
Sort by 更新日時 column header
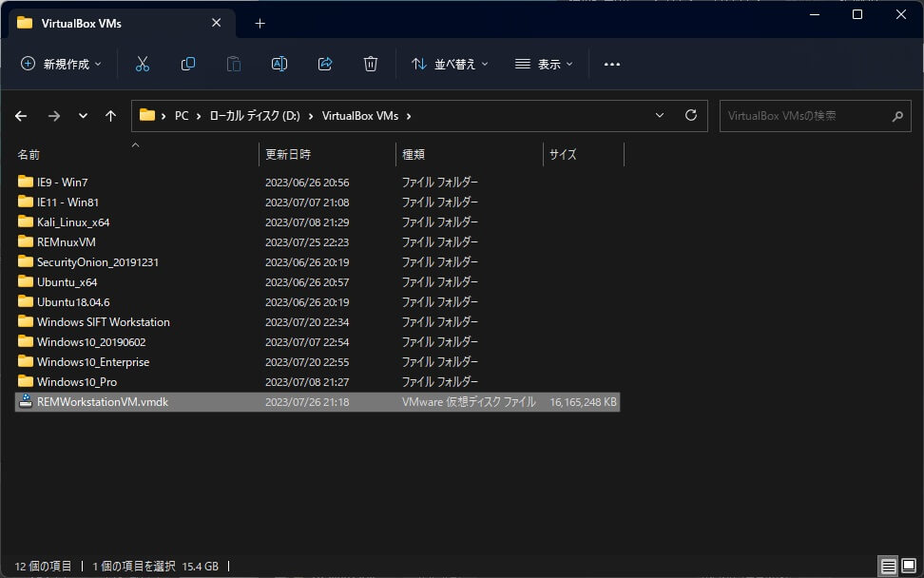click(x=327, y=154)
